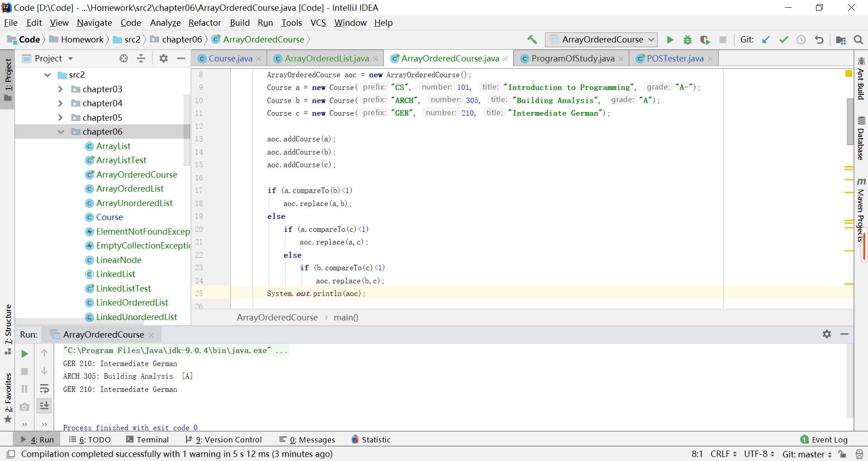Open Project view type dropdown arrow
Screen dimensions: 868x461
(x=71, y=59)
